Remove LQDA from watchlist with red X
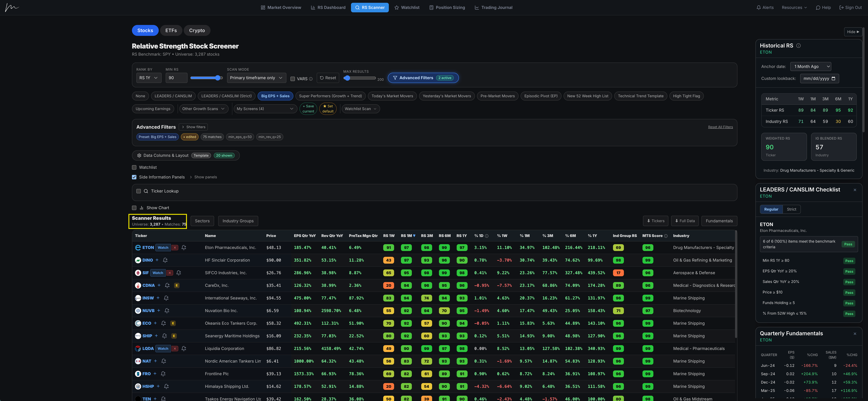The width and height of the screenshot is (868, 401). [175, 349]
